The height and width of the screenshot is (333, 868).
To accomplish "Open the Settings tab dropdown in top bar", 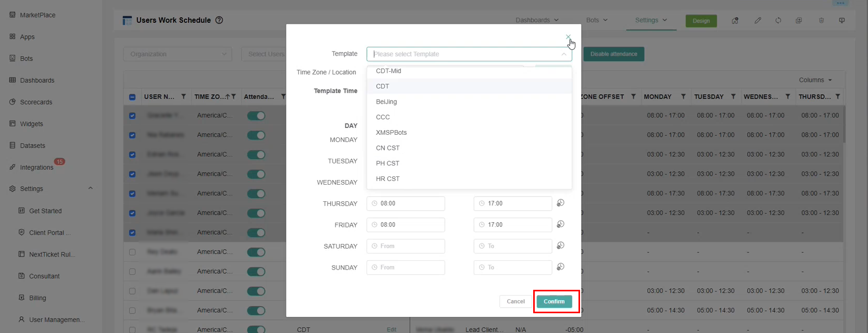I will coord(651,20).
